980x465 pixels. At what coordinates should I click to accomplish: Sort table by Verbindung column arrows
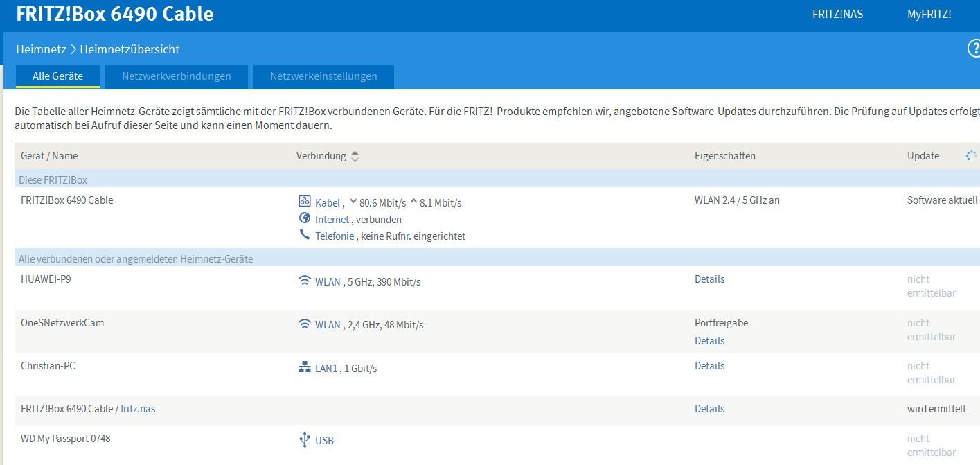coord(355,157)
